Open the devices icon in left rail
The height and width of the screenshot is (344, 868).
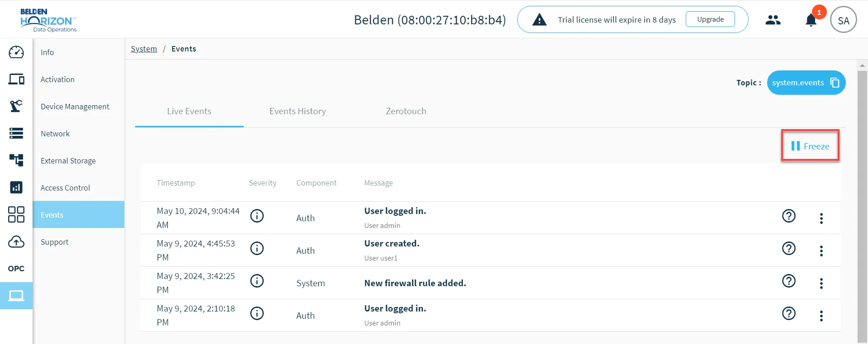pyautogui.click(x=16, y=79)
